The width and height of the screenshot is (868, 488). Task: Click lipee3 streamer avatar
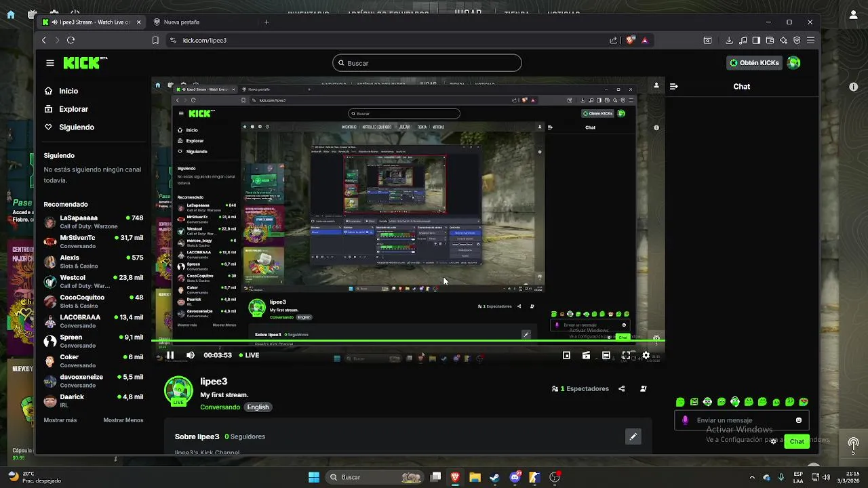178,390
